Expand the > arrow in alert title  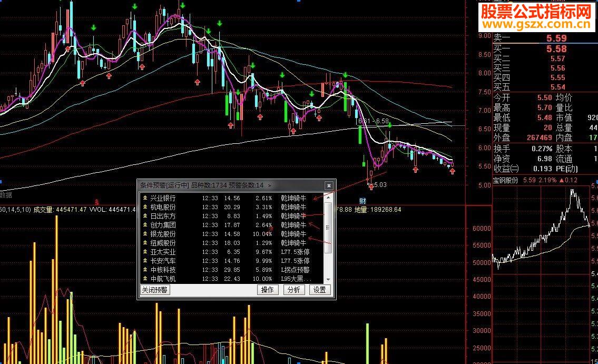(270, 185)
